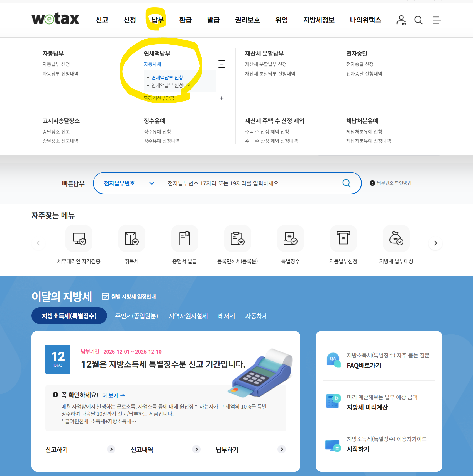Screen dimensions: 473x476
Task: Open the hamburger menu icon
Action: pyautogui.click(x=436, y=20)
